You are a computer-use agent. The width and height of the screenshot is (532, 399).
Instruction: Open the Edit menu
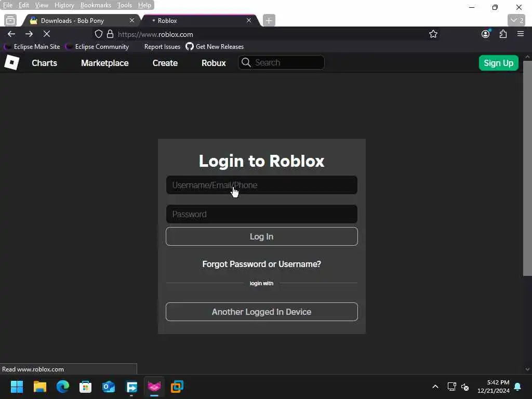point(23,5)
